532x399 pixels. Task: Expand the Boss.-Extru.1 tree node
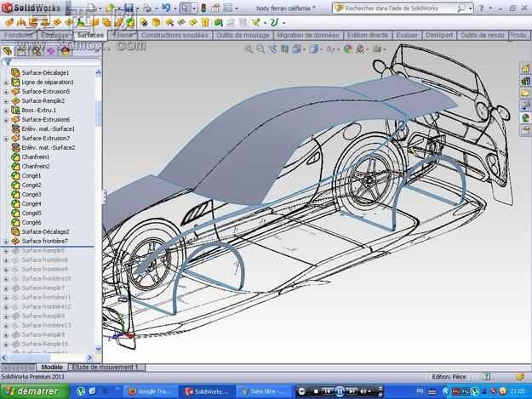6,111
